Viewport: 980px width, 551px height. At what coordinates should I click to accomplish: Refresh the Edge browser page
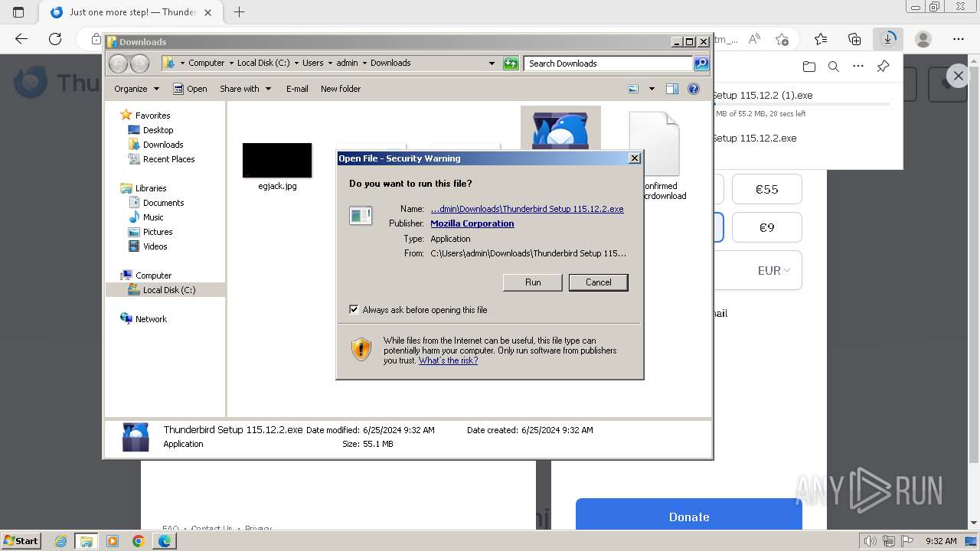pos(55,39)
